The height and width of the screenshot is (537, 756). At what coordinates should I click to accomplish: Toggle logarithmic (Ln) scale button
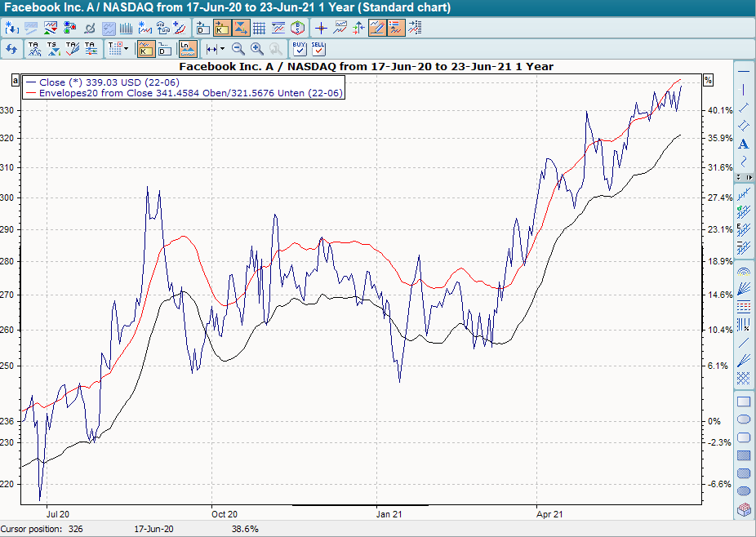[188, 49]
